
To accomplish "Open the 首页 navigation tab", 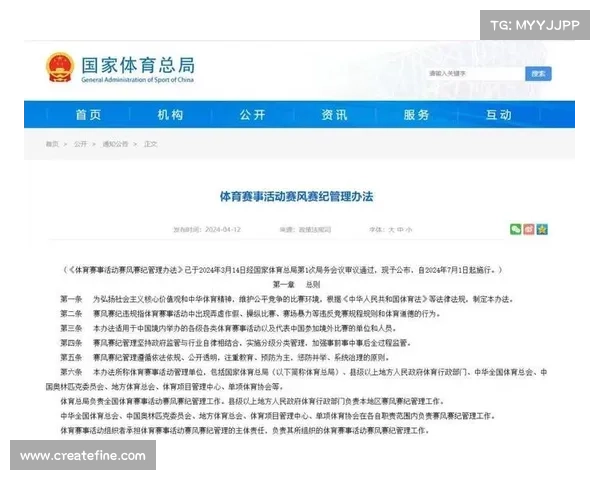I will [x=88, y=115].
